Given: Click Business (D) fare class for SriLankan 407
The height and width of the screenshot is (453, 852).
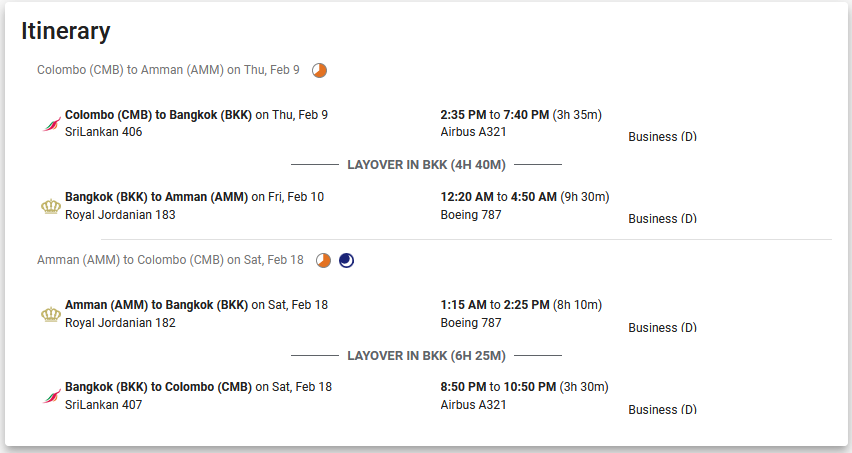Looking at the screenshot, I should (x=662, y=410).
